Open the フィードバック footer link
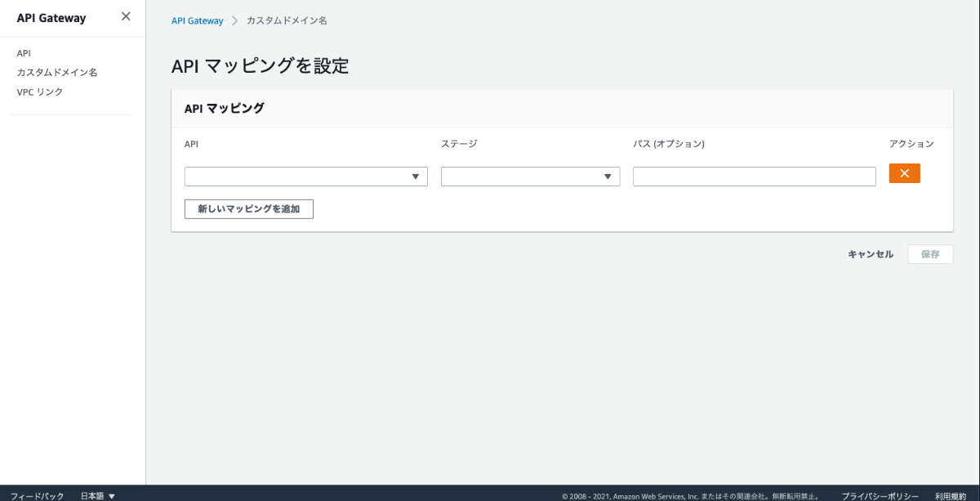 tap(37, 495)
